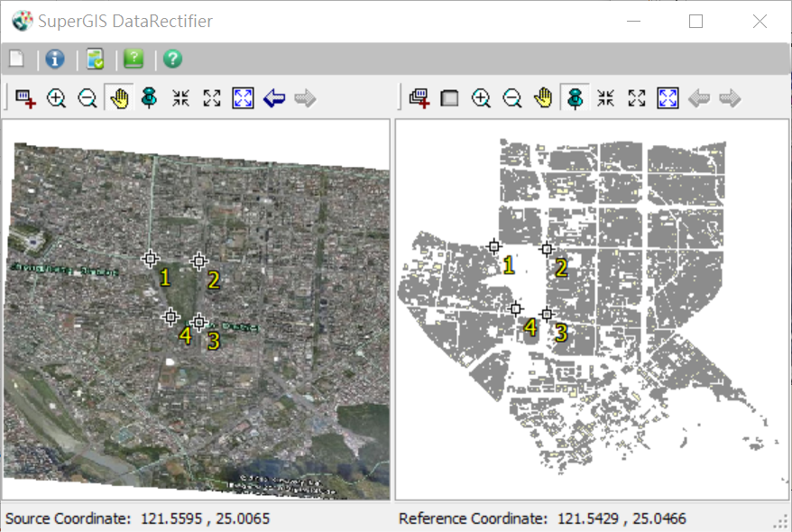Click fixed zoom out on source toolbar
This screenshot has height=532, width=792.
[212, 98]
